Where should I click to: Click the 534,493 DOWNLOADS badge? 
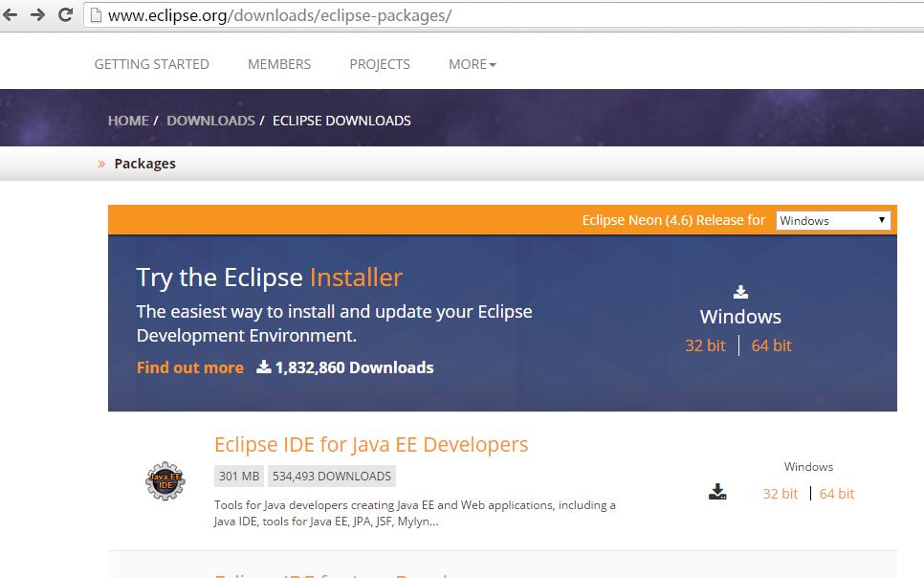click(x=332, y=476)
